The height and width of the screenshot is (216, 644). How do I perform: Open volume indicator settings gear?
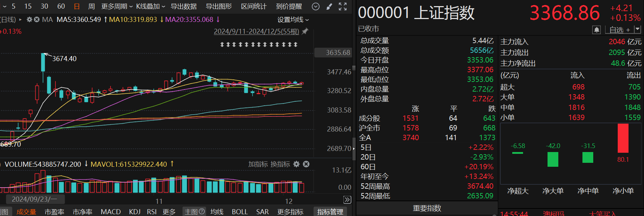pyautogui.click(x=296, y=164)
